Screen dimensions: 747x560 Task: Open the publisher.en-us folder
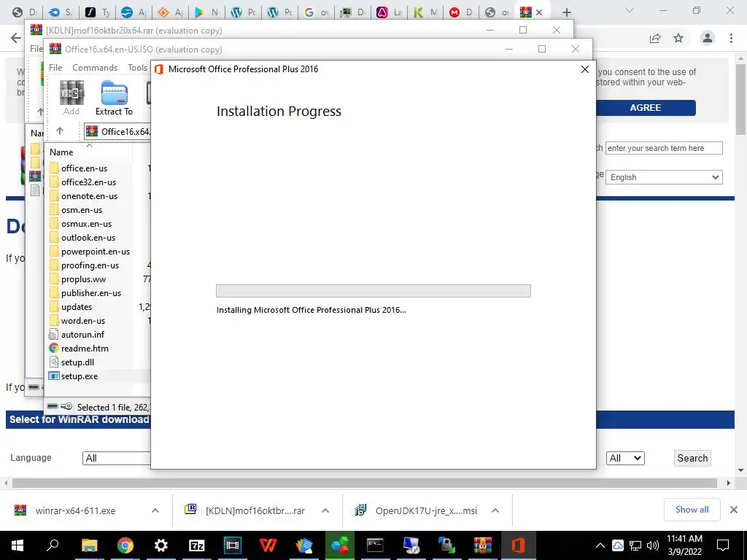click(x=91, y=293)
